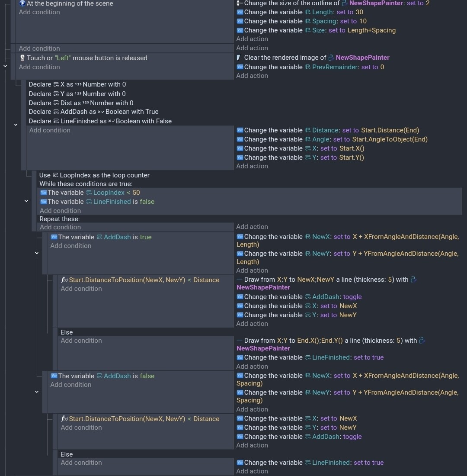Click the function icon of the first DistanceToPosition condition
The width and height of the screenshot is (467, 476).
pos(64,280)
